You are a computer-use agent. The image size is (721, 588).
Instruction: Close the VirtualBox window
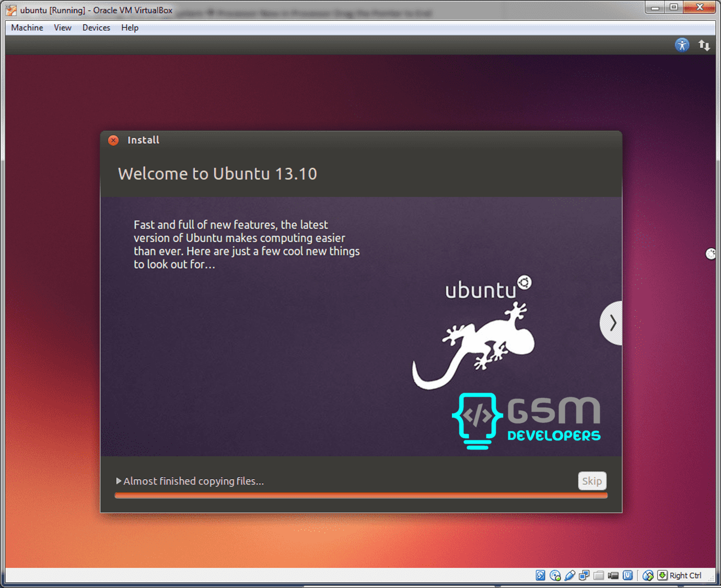click(700, 7)
